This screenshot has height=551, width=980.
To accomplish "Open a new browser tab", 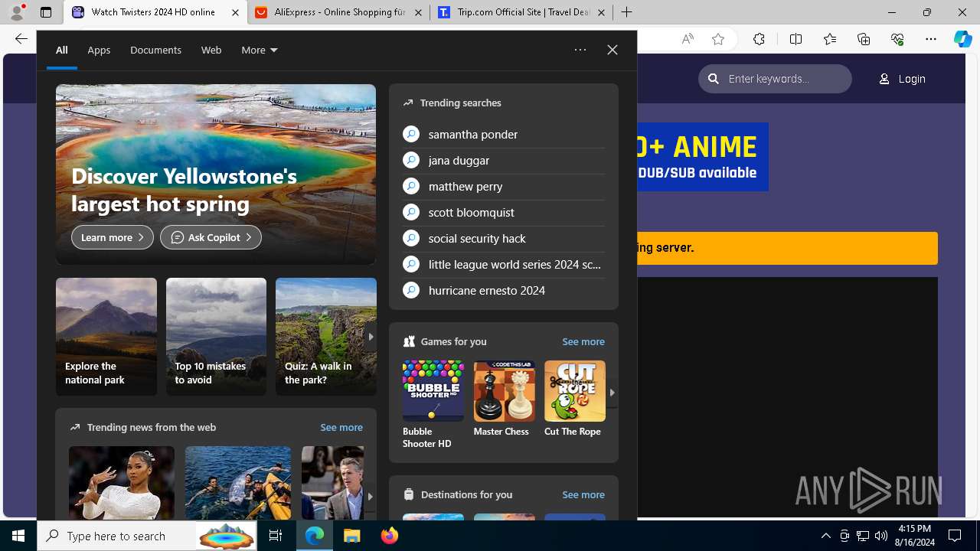I will [x=627, y=12].
